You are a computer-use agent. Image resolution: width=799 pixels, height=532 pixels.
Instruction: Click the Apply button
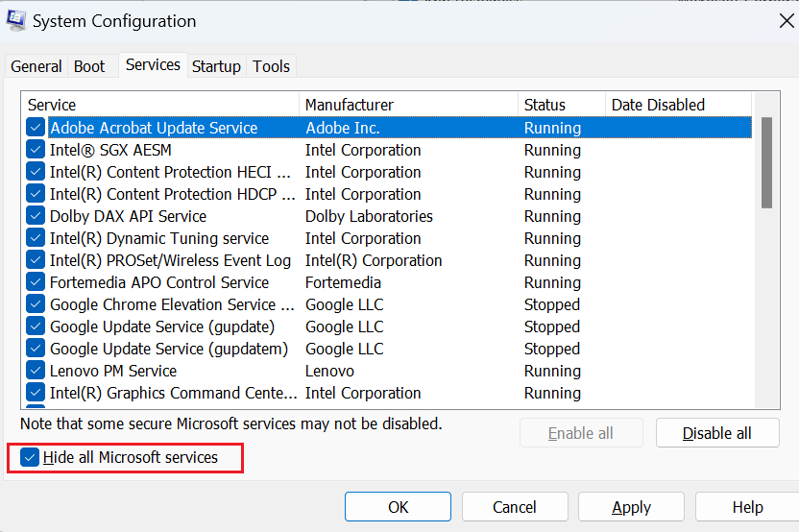click(x=631, y=506)
